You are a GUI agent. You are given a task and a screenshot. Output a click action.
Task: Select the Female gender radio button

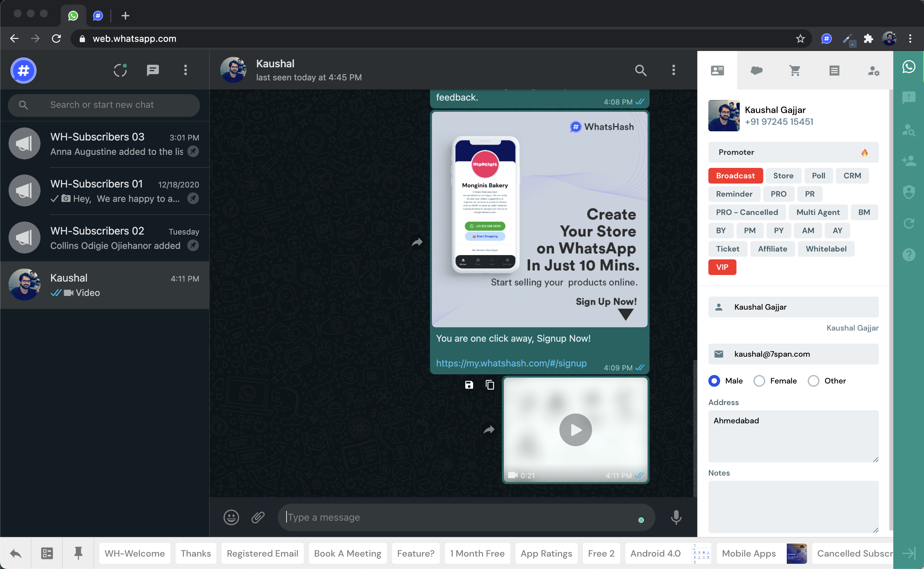[x=759, y=381]
